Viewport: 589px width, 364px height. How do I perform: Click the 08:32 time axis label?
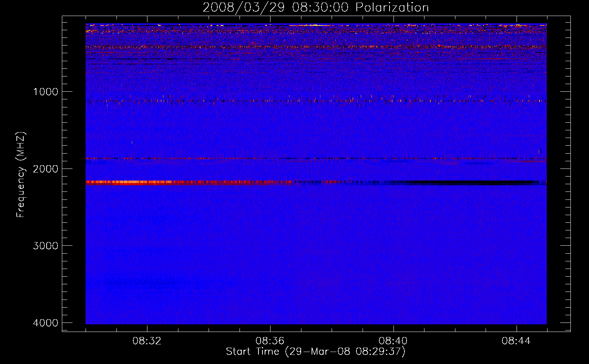(x=147, y=341)
